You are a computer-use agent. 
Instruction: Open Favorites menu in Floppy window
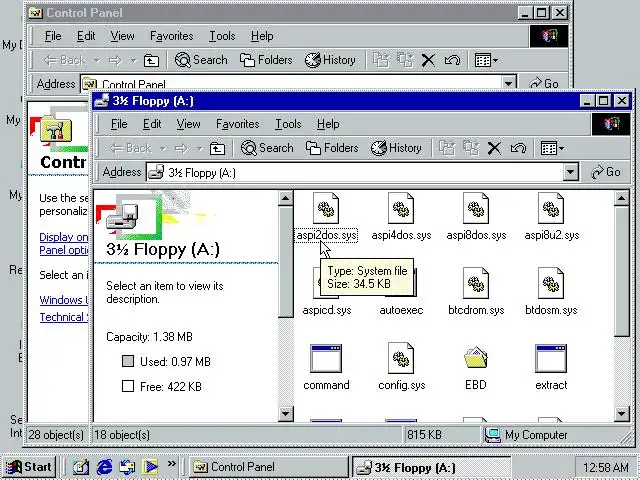coord(238,124)
